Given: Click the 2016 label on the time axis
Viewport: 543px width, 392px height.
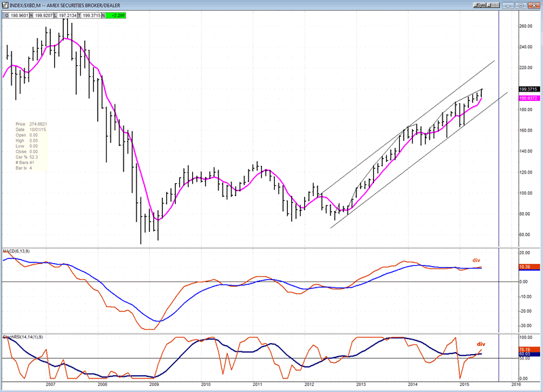Looking at the screenshot, I should 515,384.
